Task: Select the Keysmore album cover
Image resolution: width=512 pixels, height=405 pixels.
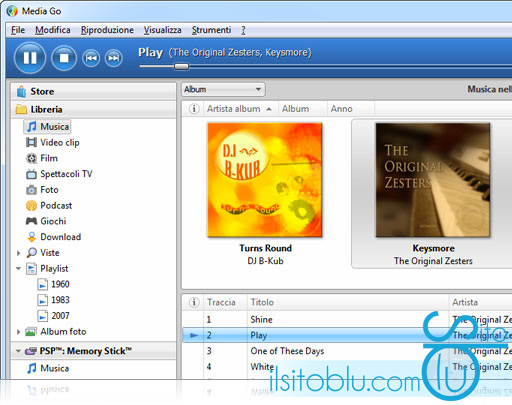Action: (x=433, y=180)
